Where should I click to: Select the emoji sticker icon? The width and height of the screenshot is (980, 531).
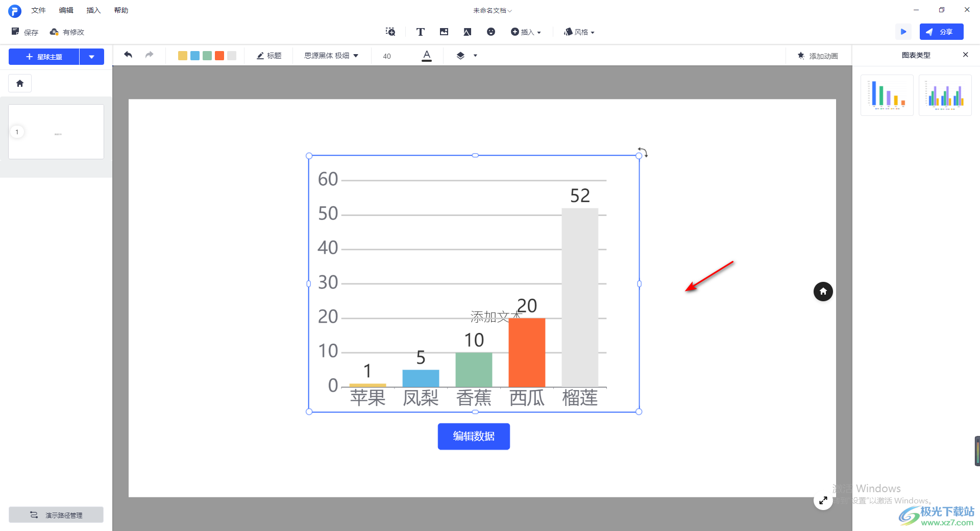pyautogui.click(x=491, y=32)
